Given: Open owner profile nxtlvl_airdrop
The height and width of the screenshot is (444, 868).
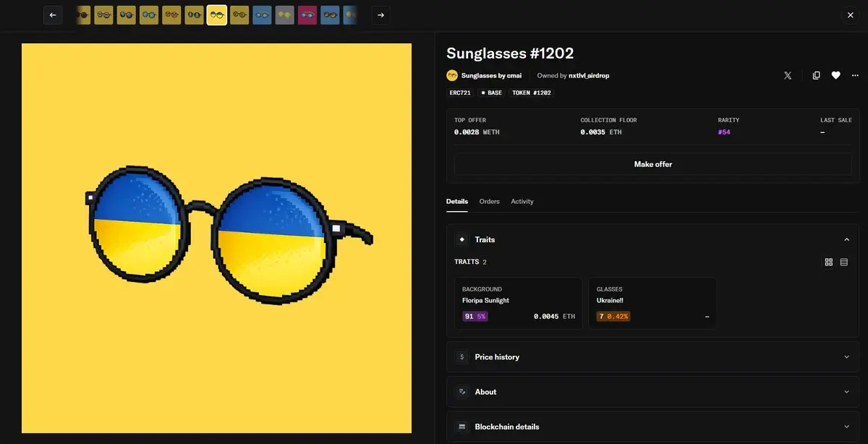Looking at the screenshot, I should point(589,75).
